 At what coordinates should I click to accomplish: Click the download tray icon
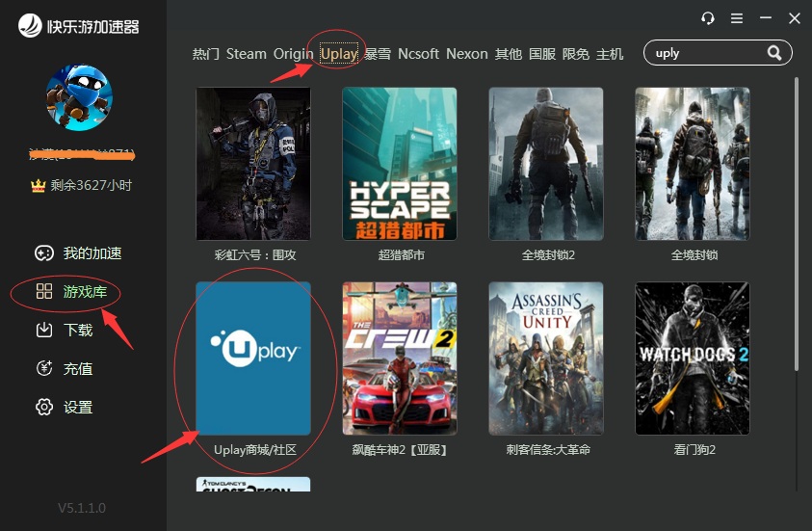[x=44, y=330]
